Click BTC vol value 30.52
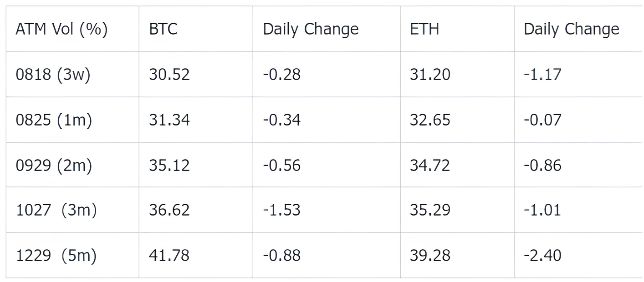The image size is (644, 282). pyautogui.click(x=169, y=74)
